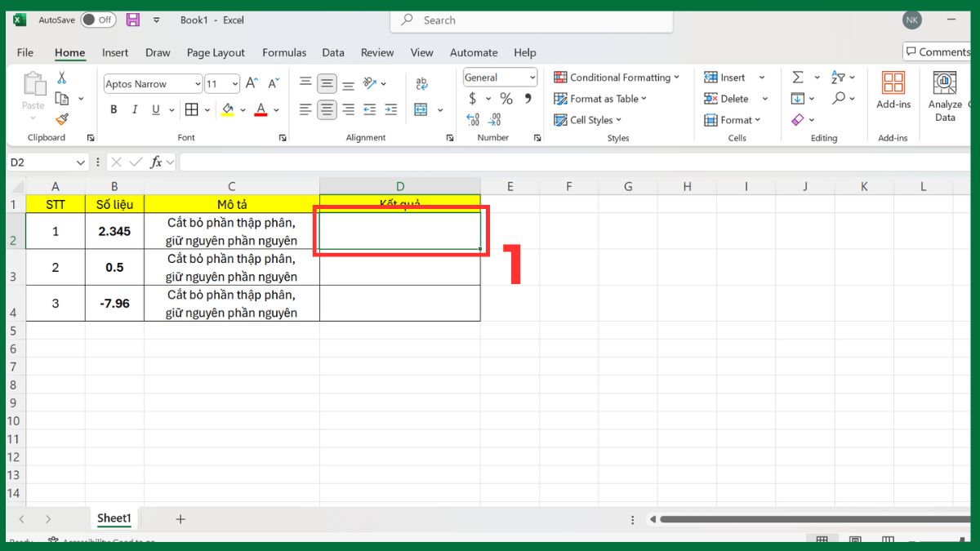The width and height of the screenshot is (980, 551).
Task: Switch to the Formulas ribbon tab
Action: pos(284,52)
